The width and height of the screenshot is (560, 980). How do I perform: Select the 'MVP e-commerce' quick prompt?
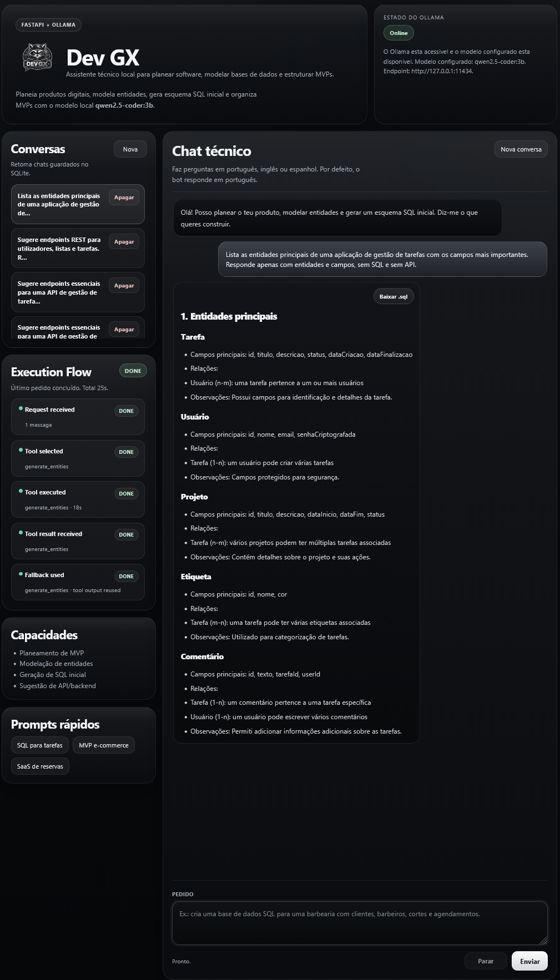coord(103,745)
